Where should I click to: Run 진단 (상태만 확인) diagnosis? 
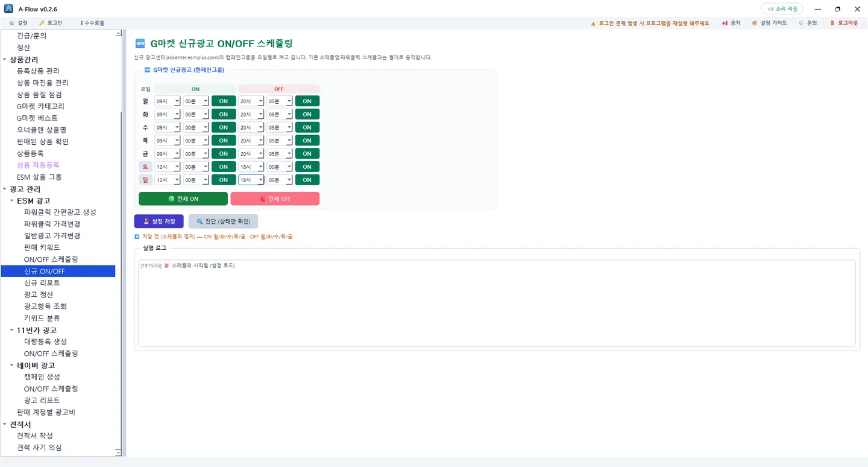click(223, 221)
